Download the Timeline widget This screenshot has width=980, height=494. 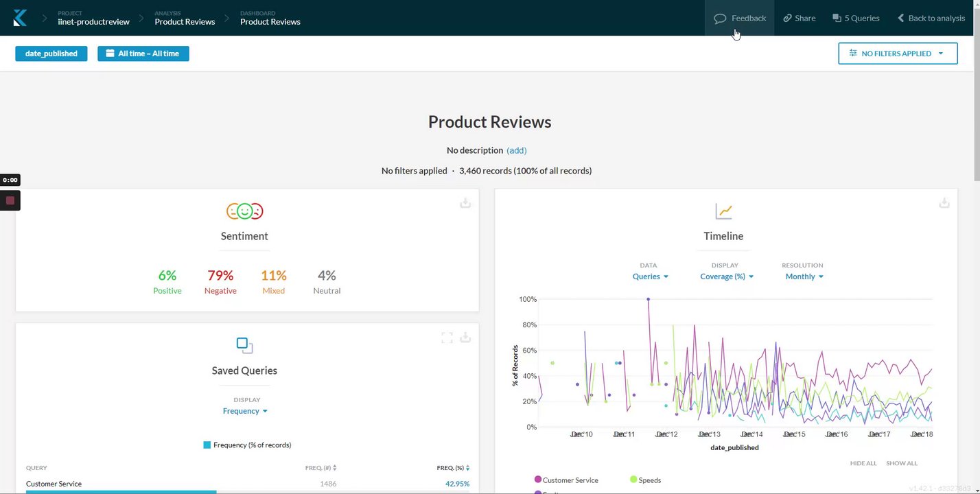(944, 203)
